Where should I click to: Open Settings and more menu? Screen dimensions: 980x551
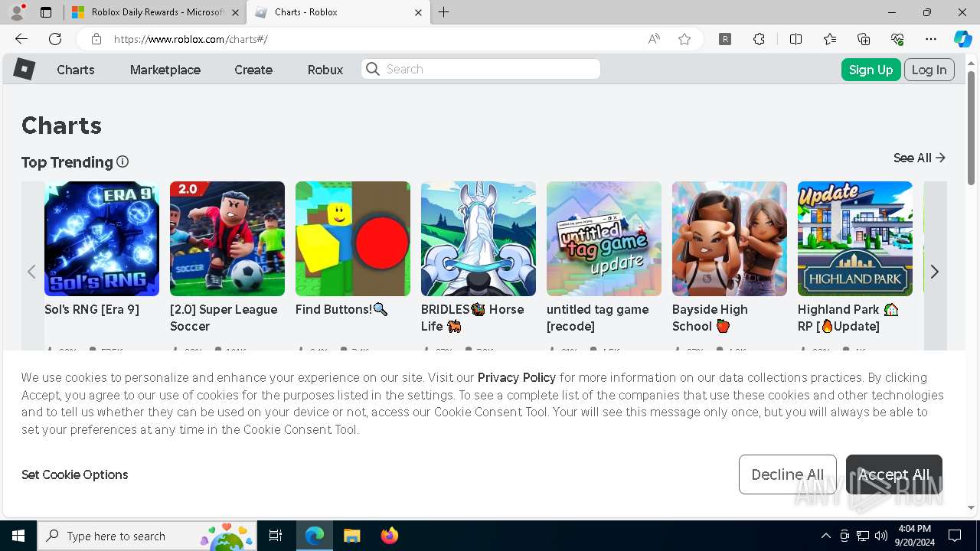point(931,39)
